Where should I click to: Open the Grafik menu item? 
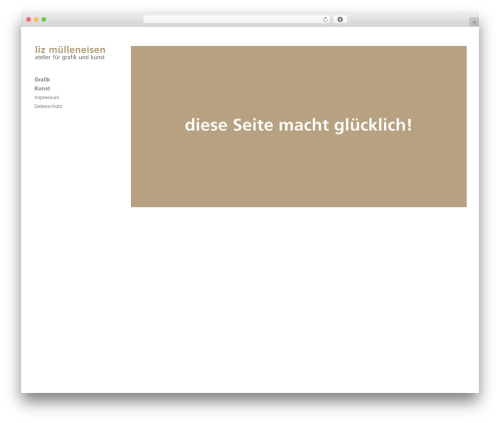42,80
